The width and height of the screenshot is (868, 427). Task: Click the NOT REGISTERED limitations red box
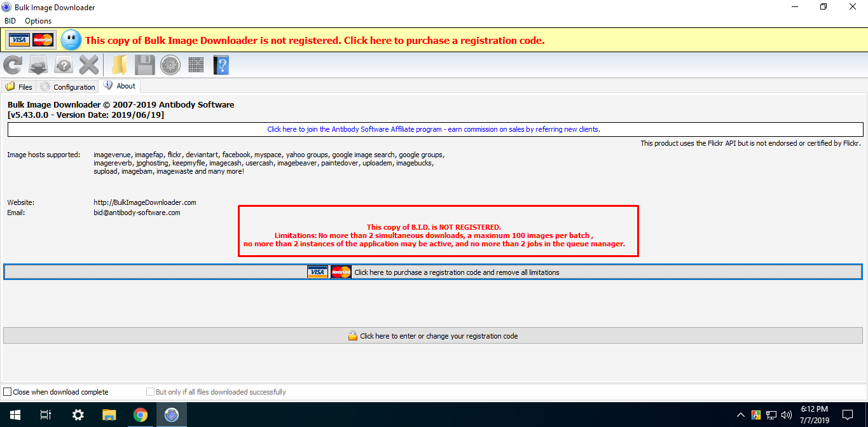pyautogui.click(x=438, y=231)
